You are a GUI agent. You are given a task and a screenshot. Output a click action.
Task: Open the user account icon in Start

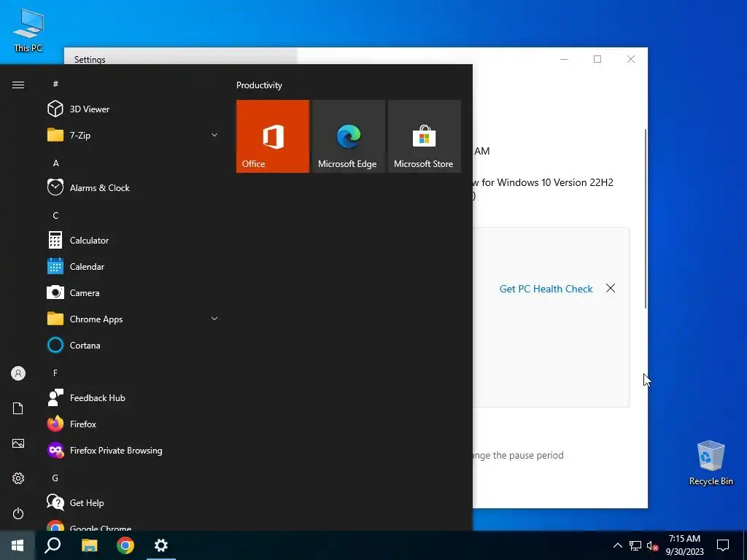pyautogui.click(x=18, y=373)
